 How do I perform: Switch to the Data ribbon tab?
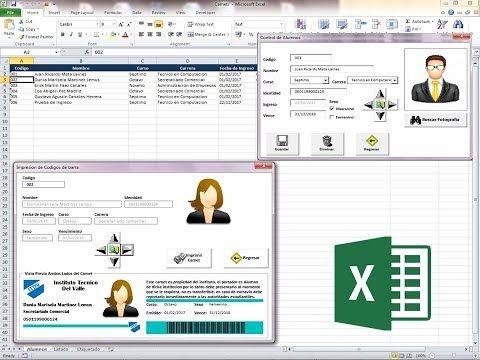pyautogui.click(x=137, y=12)
